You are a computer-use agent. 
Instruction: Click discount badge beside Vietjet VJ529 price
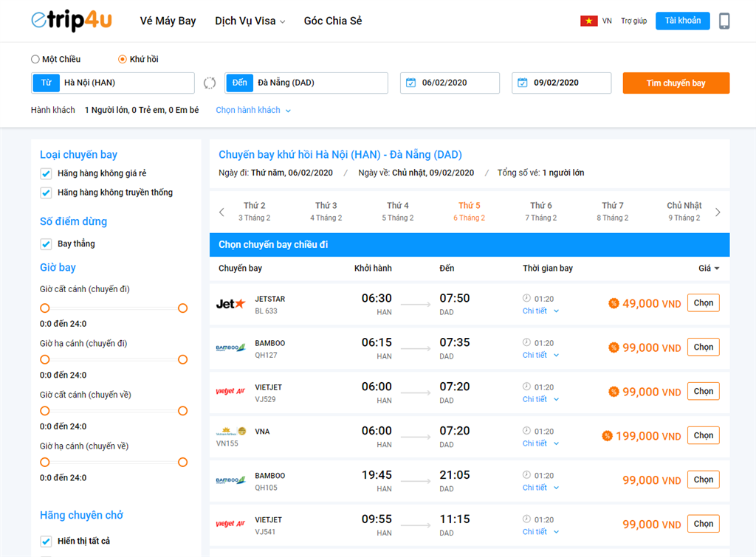click(x=614, y=392)
